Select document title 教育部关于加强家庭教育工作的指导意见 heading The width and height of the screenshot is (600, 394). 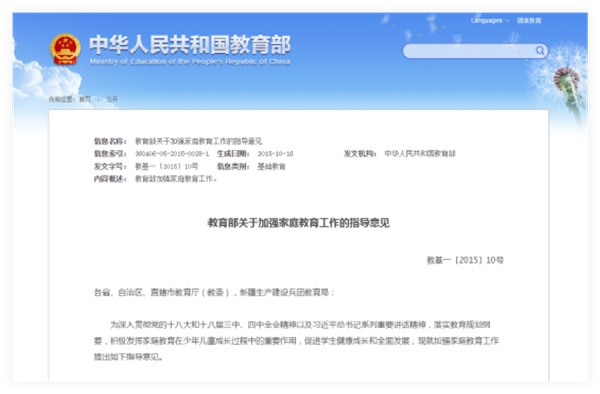pos(298,223)
